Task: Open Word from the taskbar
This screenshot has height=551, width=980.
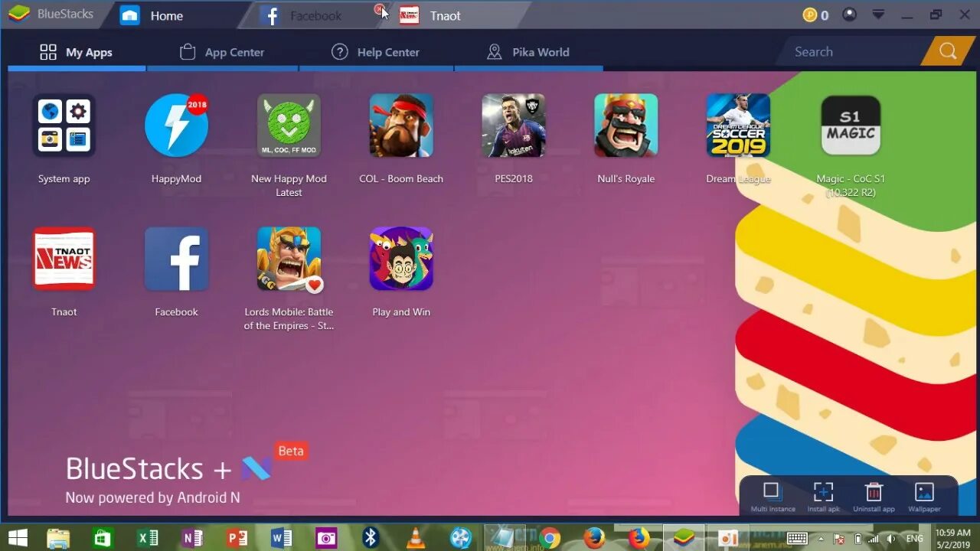Action: [x=282, y=538]
